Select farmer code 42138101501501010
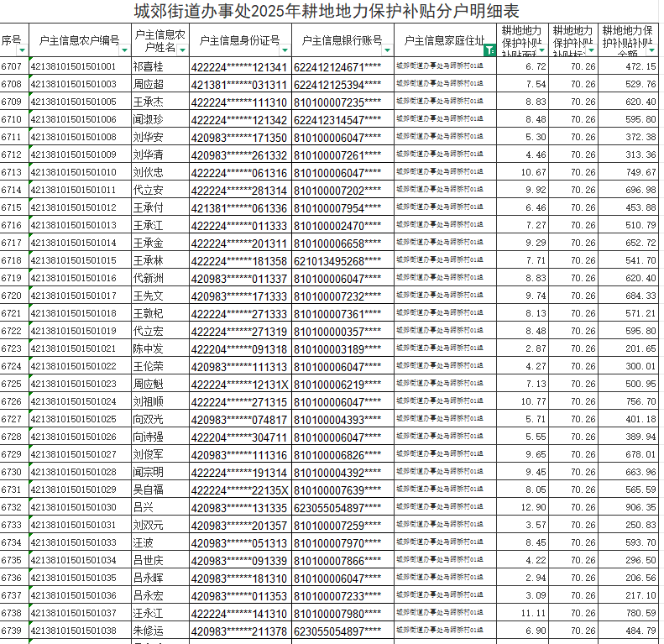 coord(80,172)
